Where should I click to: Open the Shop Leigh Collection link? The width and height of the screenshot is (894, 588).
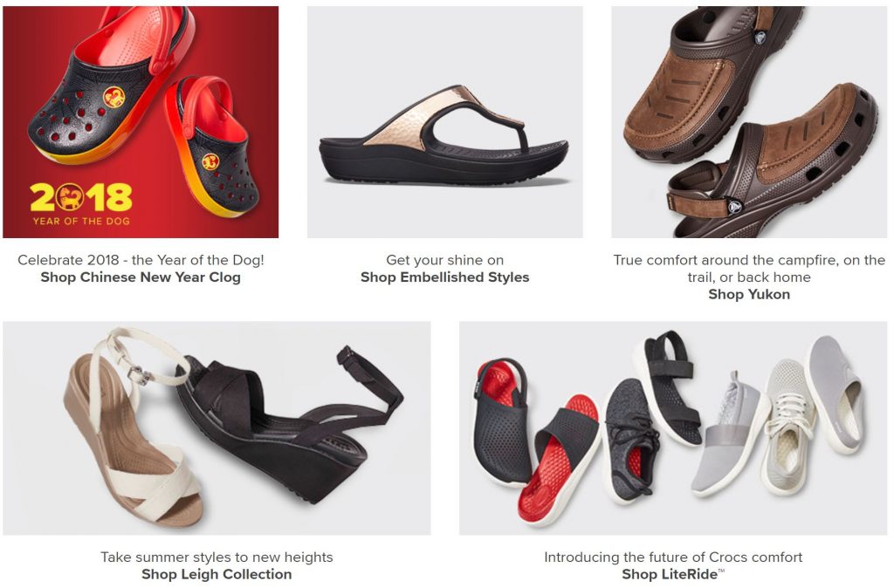pyautogui.click(x=217, y=574)
